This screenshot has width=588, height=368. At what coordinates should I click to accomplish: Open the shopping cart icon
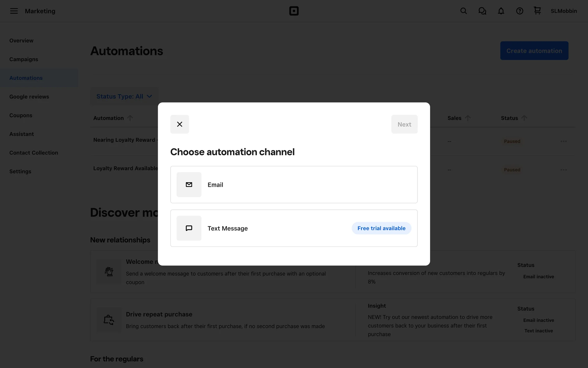[537, 11]
